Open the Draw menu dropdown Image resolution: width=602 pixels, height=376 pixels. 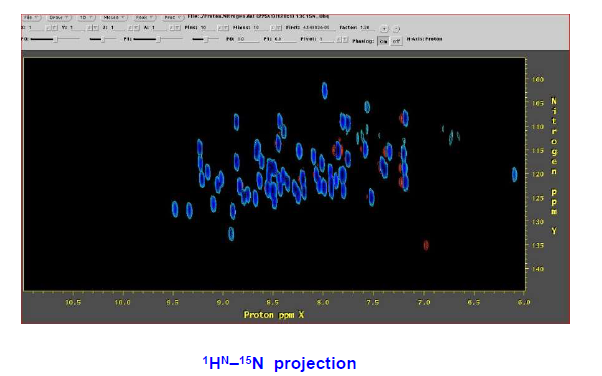pos(59,18)
